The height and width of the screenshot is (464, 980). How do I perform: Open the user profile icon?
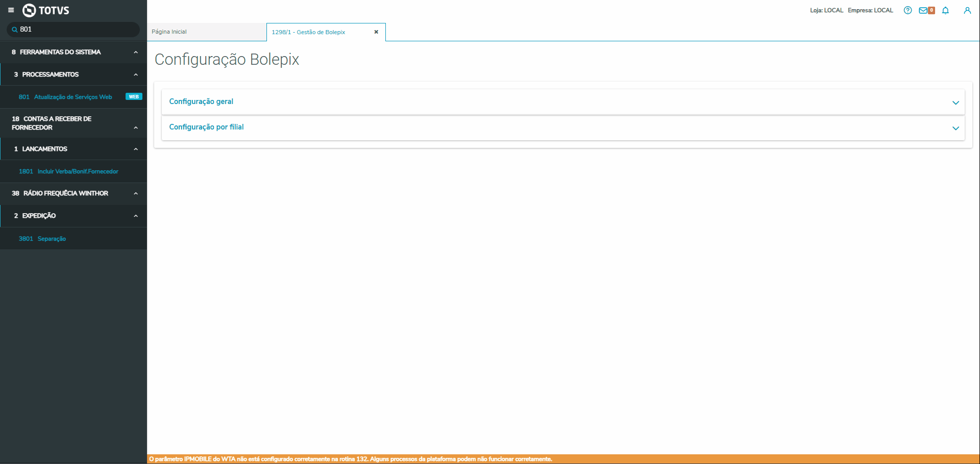(x=967, y=10)
